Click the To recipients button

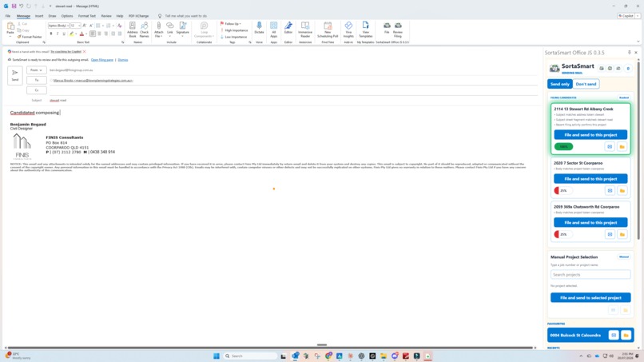click(36, 80)
